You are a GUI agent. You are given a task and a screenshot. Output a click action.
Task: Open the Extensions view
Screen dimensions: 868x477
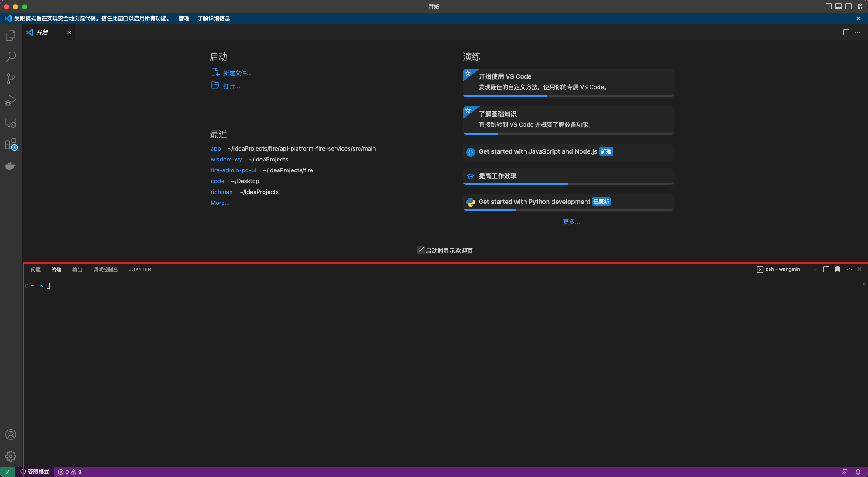(x=11, y=145)
